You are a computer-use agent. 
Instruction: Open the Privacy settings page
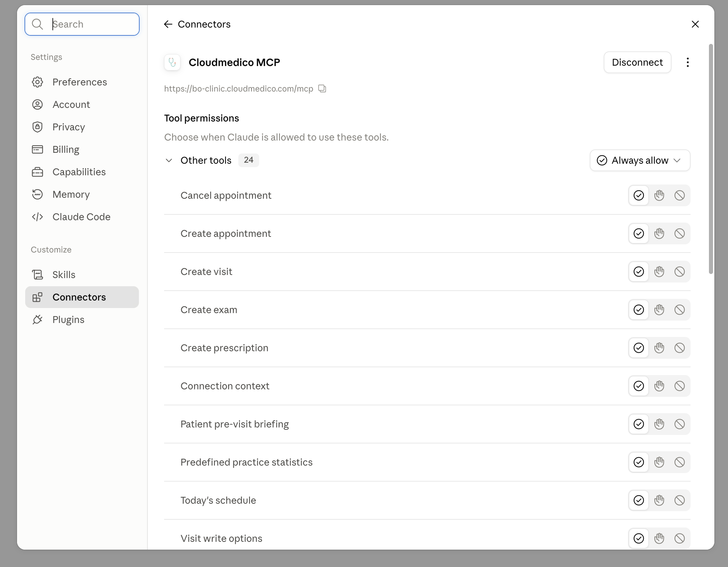(x=82, y=127)
